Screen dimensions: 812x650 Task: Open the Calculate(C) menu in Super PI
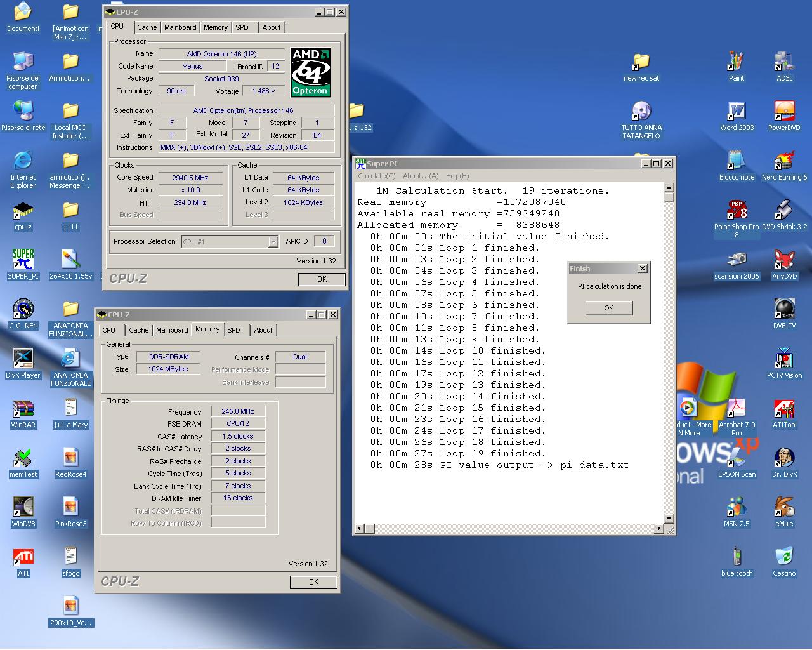377,176
